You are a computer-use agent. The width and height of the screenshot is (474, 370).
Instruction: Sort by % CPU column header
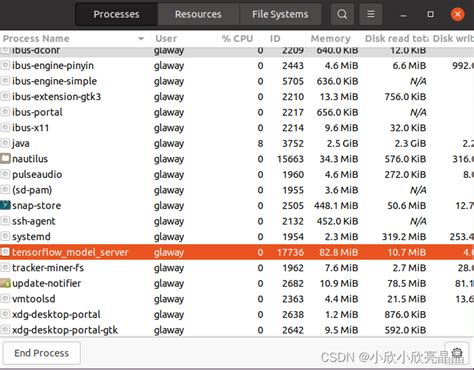(237, 39)
